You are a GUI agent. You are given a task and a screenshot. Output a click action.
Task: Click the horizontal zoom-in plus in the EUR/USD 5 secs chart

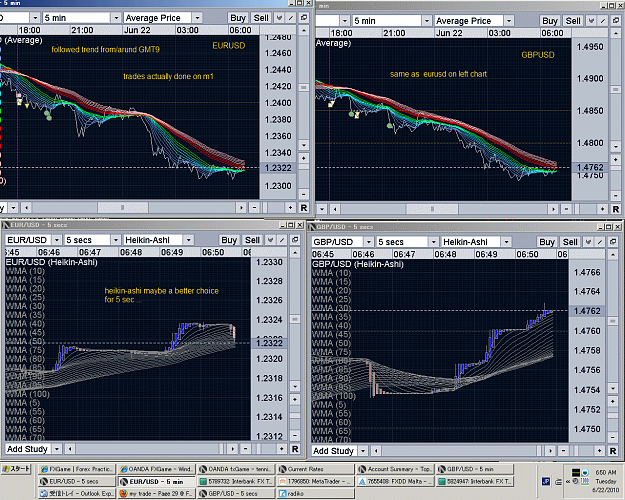coord(281,449)
